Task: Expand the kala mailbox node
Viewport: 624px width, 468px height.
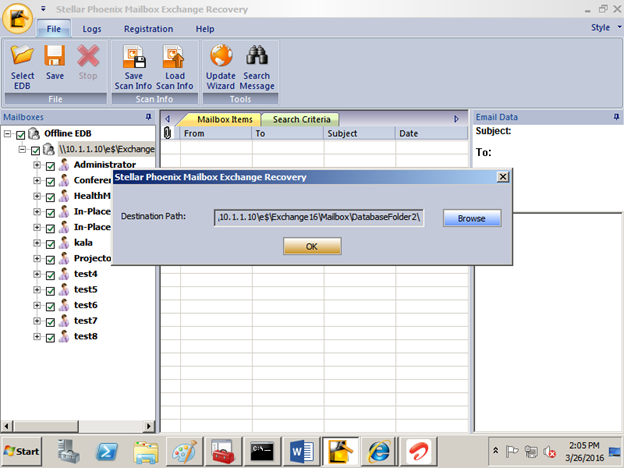Action: pos(37,243)
